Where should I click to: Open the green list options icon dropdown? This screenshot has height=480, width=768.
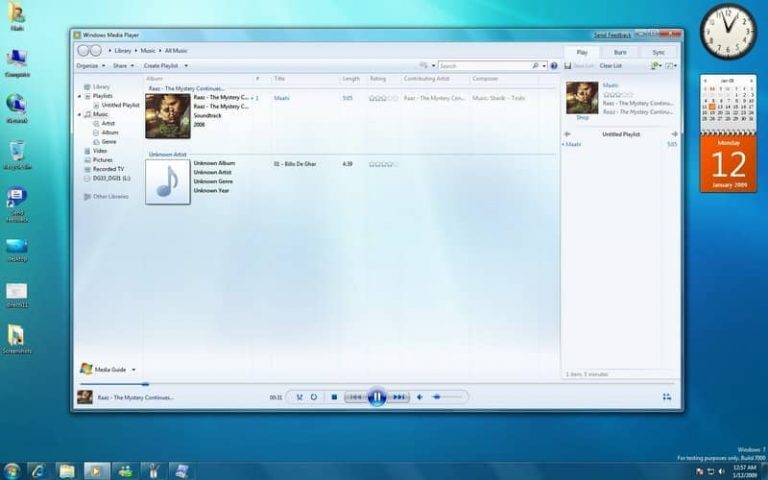[x=656, y=66]
